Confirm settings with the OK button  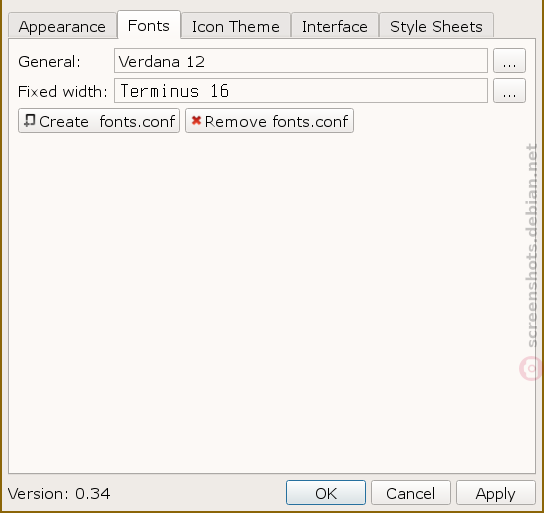click(x=326, y=493)
